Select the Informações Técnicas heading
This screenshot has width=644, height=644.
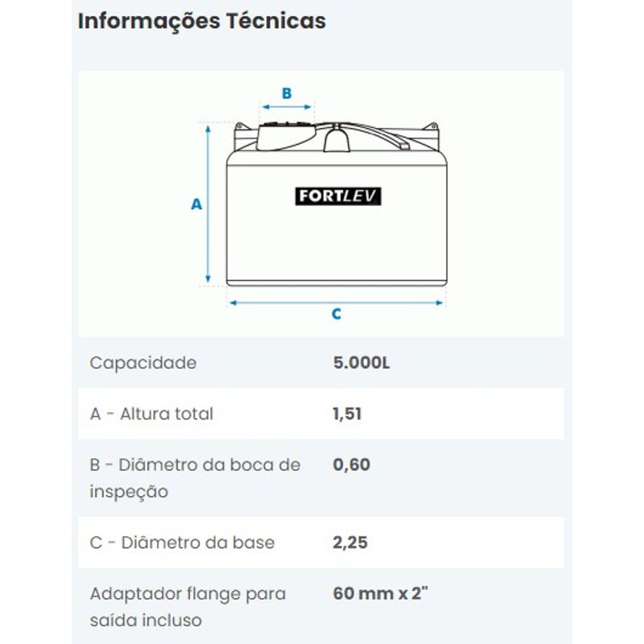202,21
